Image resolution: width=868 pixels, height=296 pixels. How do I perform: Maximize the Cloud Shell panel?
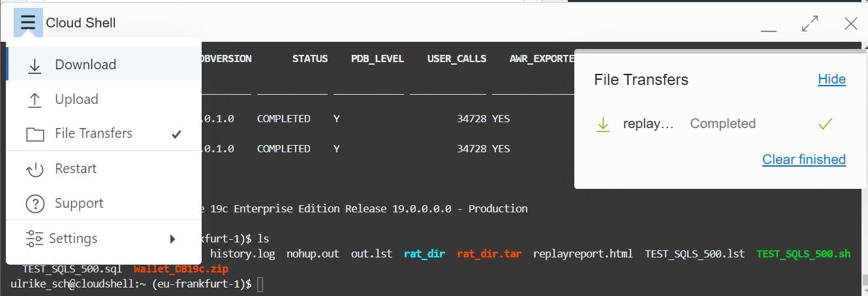[x=810, y=24]
